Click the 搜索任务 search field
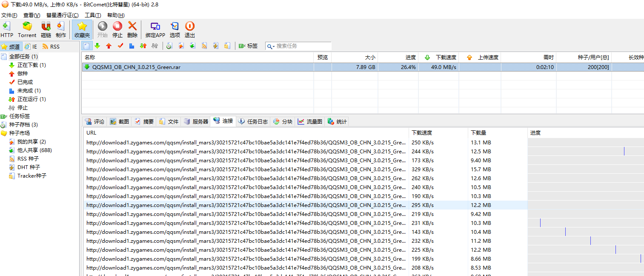This screenshot has height=276, width=644. pyautogui.click(x=303, y=46)
